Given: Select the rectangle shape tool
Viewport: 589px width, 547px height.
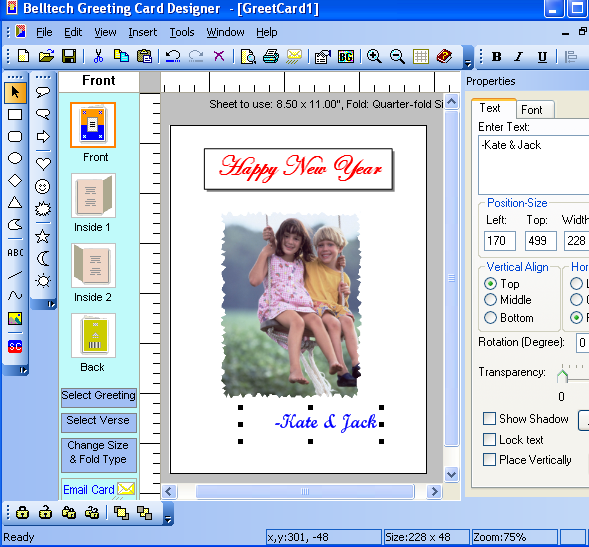Looking at the screenshot, I should coord(15,115).
